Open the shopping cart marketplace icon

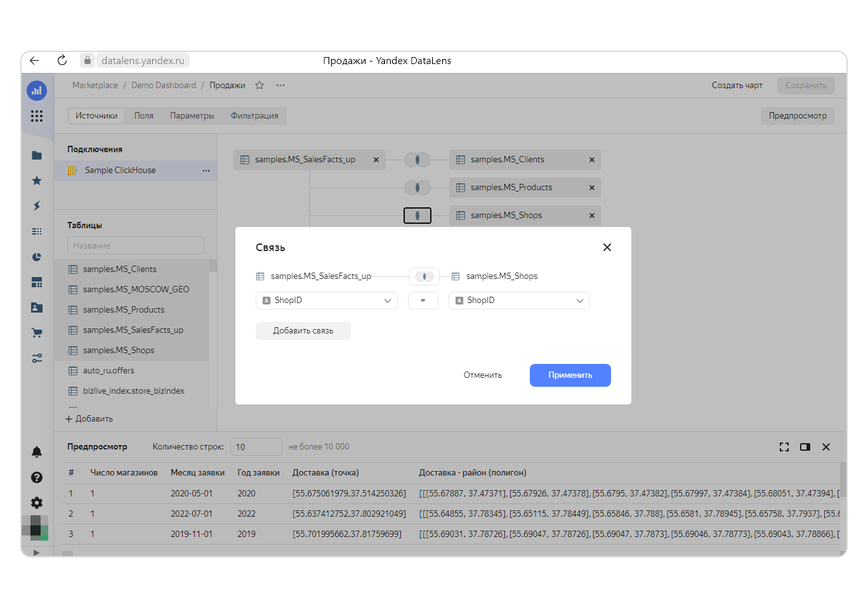point(37,333)
